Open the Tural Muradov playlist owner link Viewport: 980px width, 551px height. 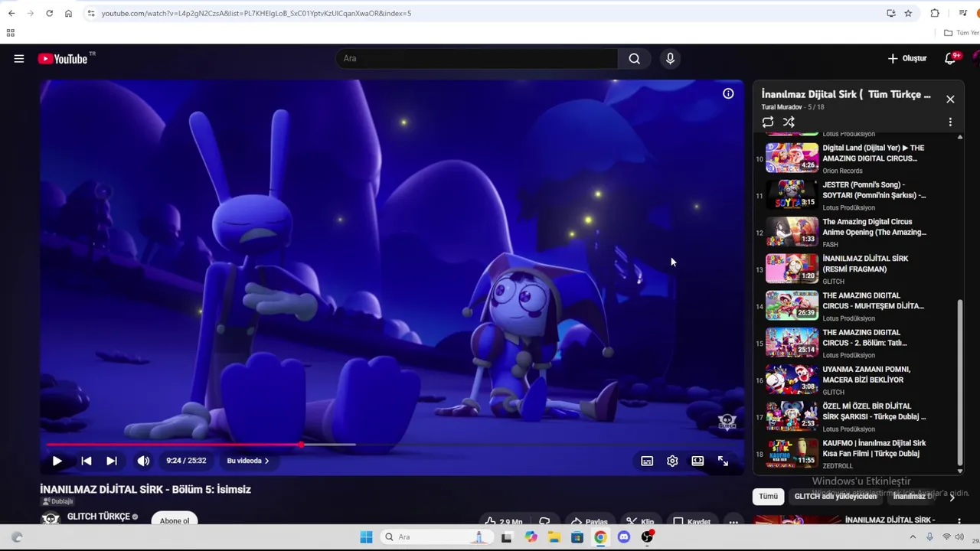coord(782,107)
